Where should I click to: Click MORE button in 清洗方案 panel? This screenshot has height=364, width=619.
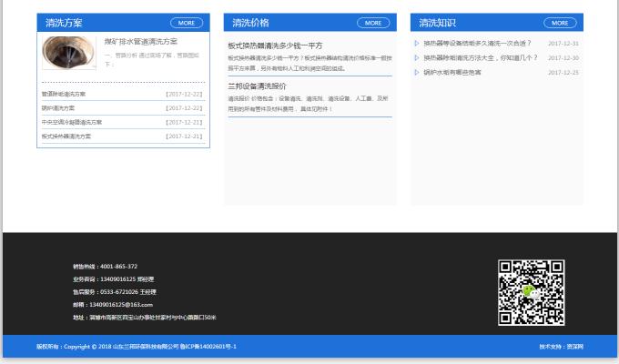tap(187, 23)
